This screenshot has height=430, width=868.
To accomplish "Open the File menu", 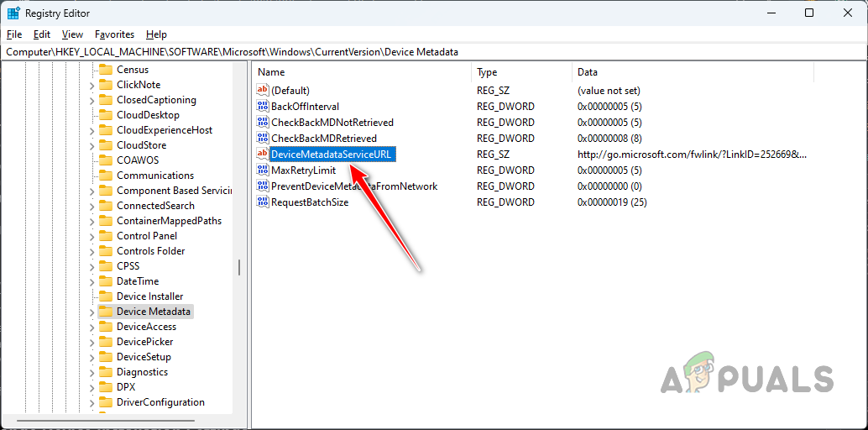I will [14, 34].
